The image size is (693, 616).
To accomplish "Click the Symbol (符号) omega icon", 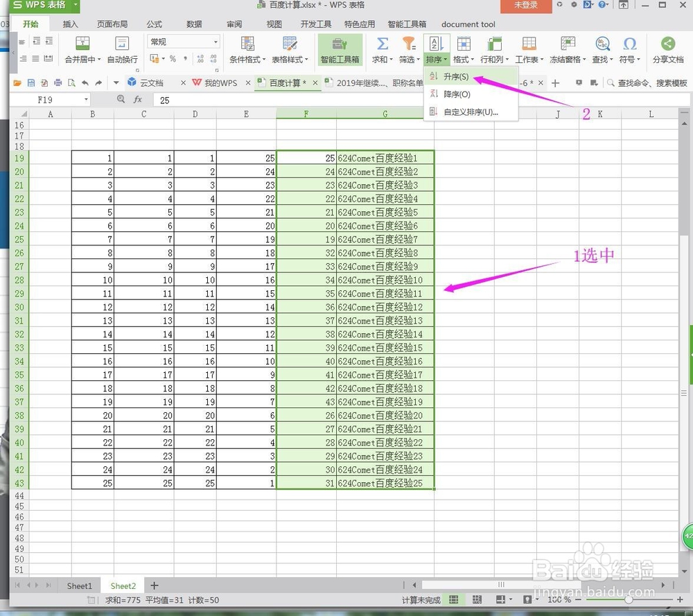I will (x=630, y=44).
